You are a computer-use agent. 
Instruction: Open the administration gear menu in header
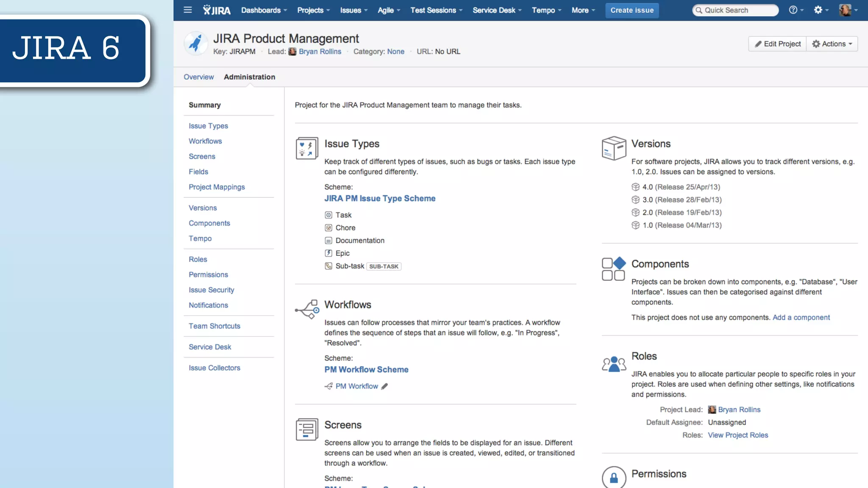tap(821, 10)
